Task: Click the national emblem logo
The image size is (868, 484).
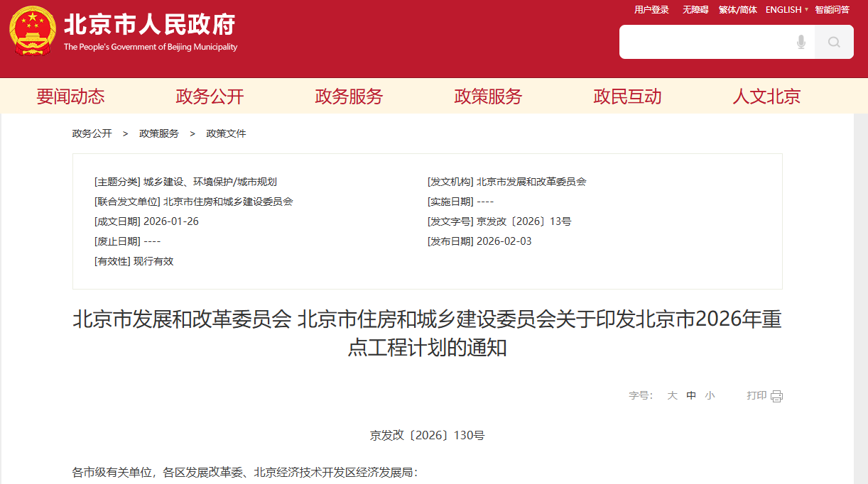Action: (33, 31)
